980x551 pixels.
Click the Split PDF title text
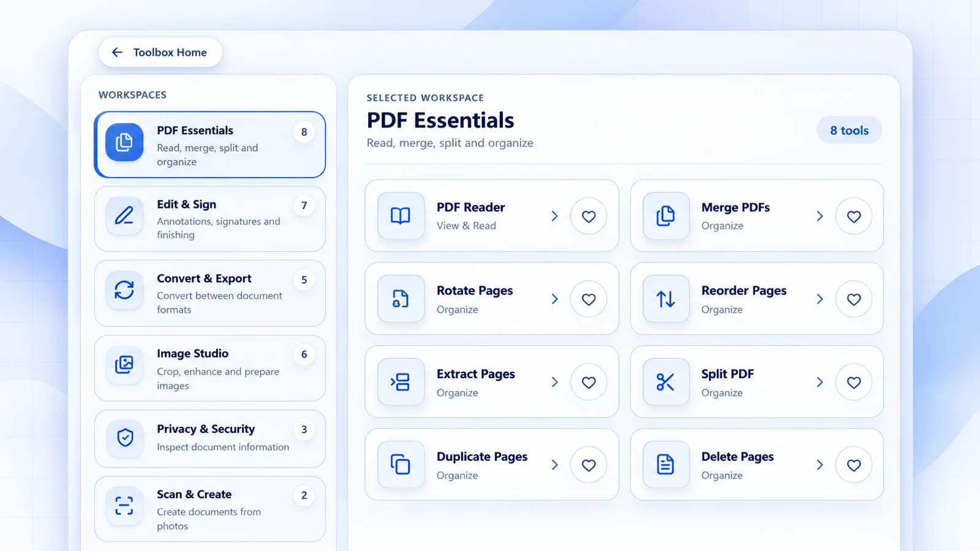click(x=728, y=374)
